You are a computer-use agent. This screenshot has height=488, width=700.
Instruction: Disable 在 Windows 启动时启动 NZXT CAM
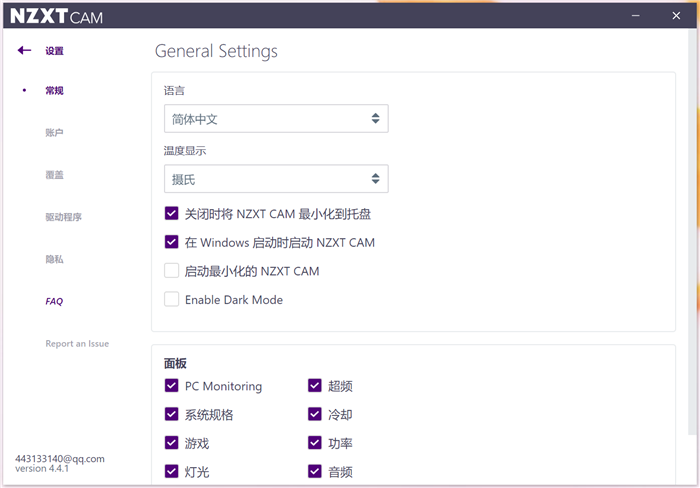tap(172, 242)
